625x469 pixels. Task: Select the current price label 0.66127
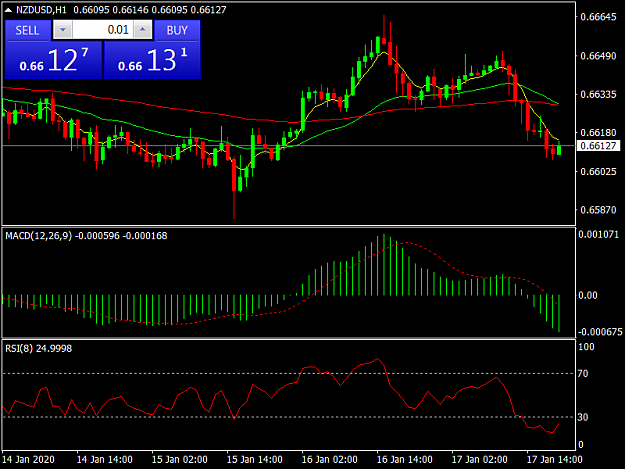point(598,146)
